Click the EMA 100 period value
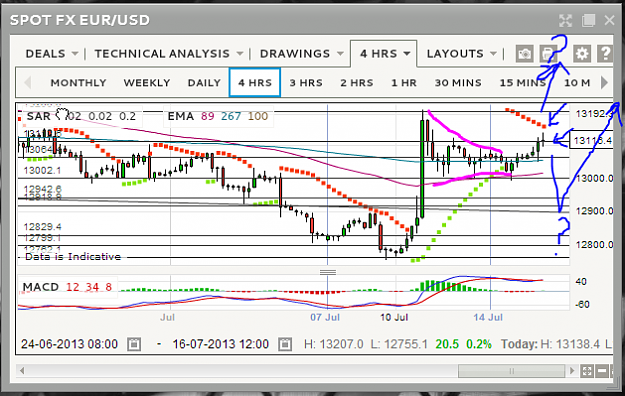The image size is (625, 396). click(x=258, y=116)
